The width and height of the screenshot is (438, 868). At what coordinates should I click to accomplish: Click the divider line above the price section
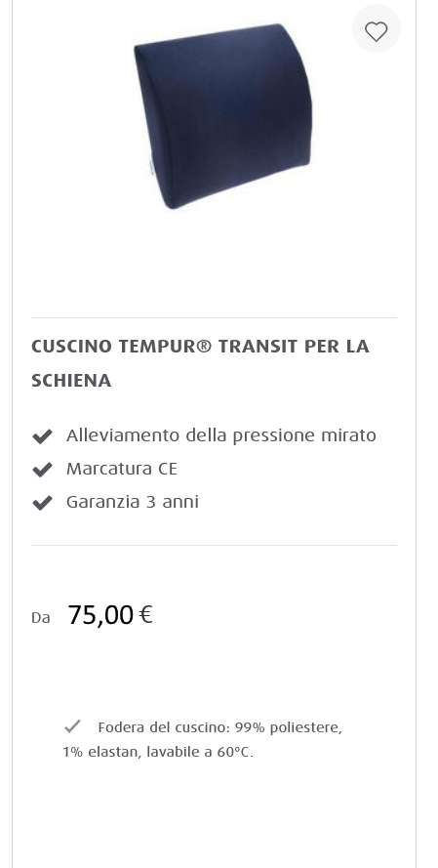coord(214,545)
